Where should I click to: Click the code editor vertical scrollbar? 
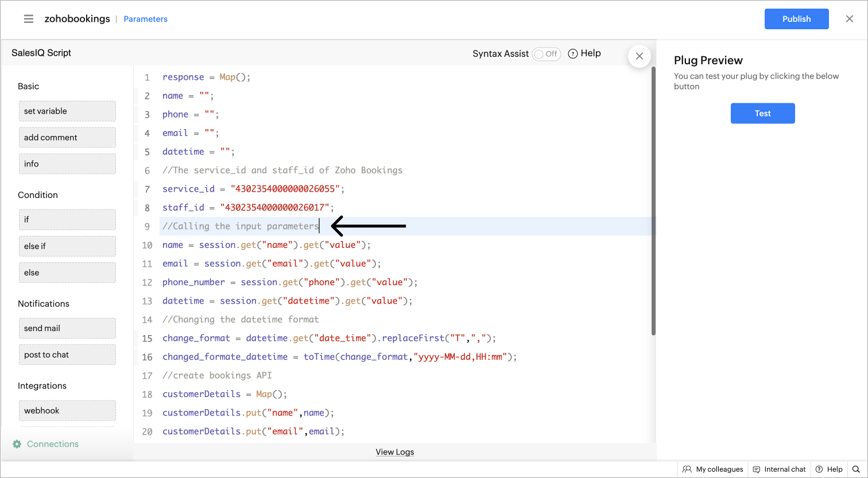[x=653, y=201]
